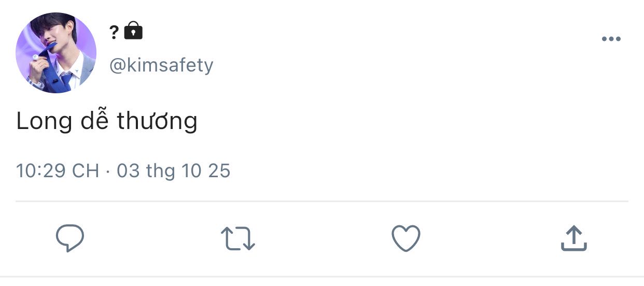Click the word "Long" in the tweet
644x286 pixels.
click(44, 121)
